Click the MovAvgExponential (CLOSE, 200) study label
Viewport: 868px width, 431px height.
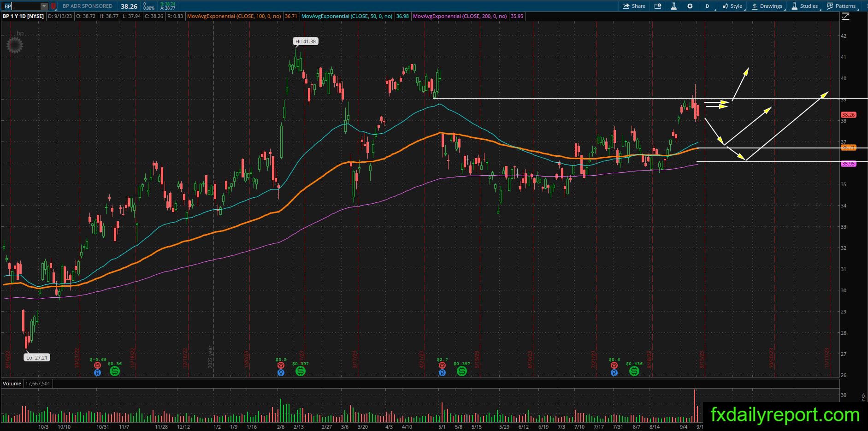[460, 16]
